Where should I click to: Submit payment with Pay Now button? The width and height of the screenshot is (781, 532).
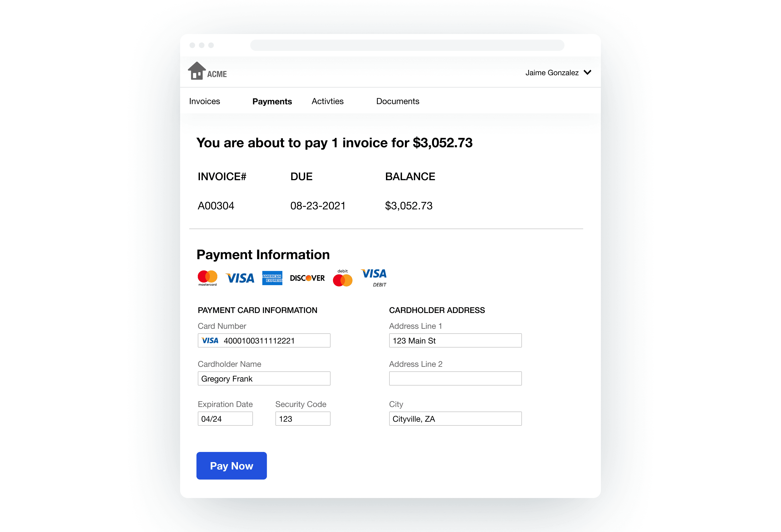(232, 466)
